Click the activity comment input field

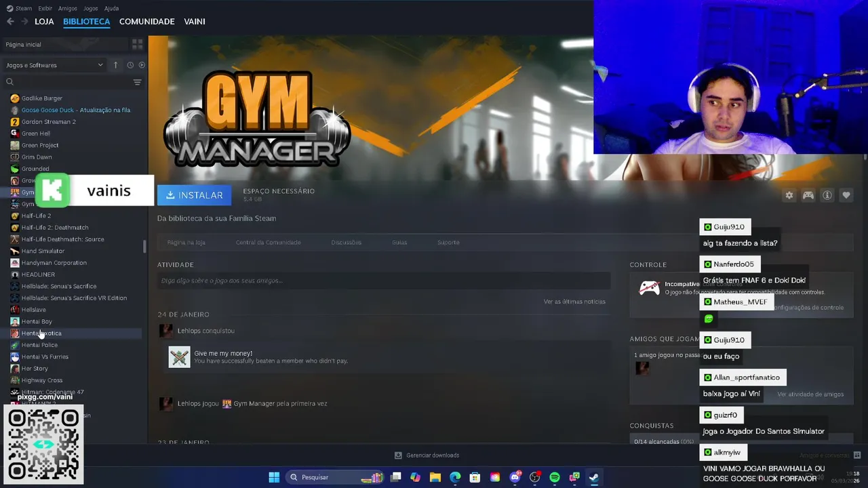[x=384, y=281]
